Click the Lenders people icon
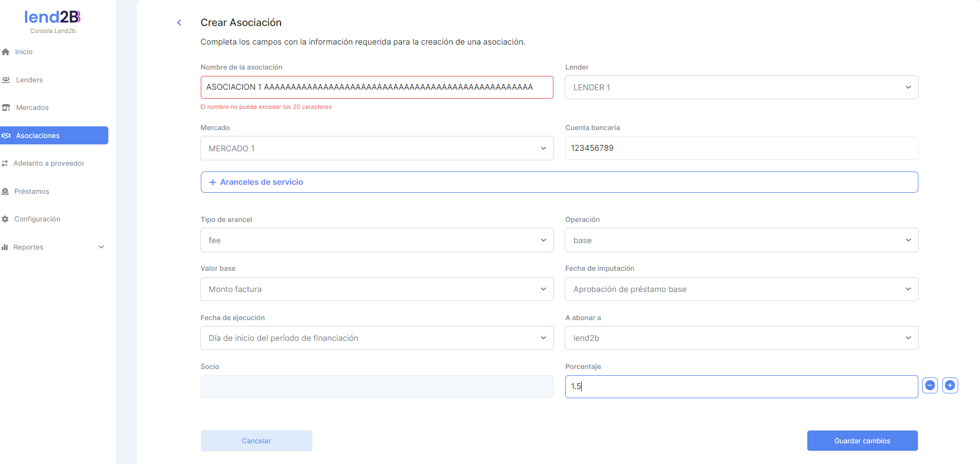Viewport: 980px width, 464px height. tap(6, 80)
